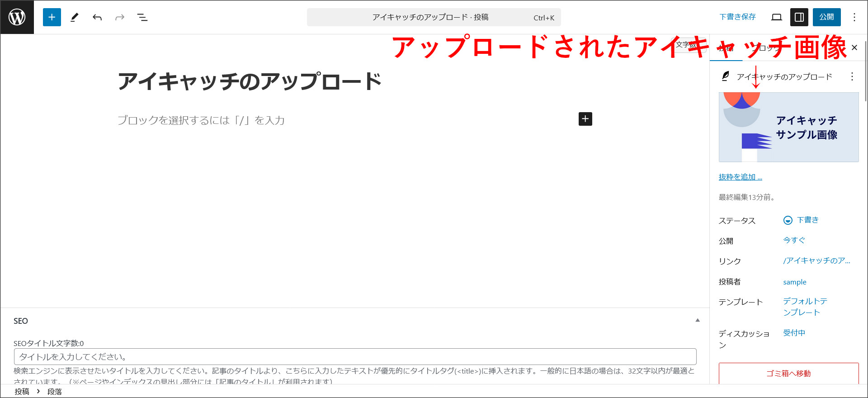Collapse the SEO panel triangle
The height and width of the screenshot is (398, 868).
[698, 320]
